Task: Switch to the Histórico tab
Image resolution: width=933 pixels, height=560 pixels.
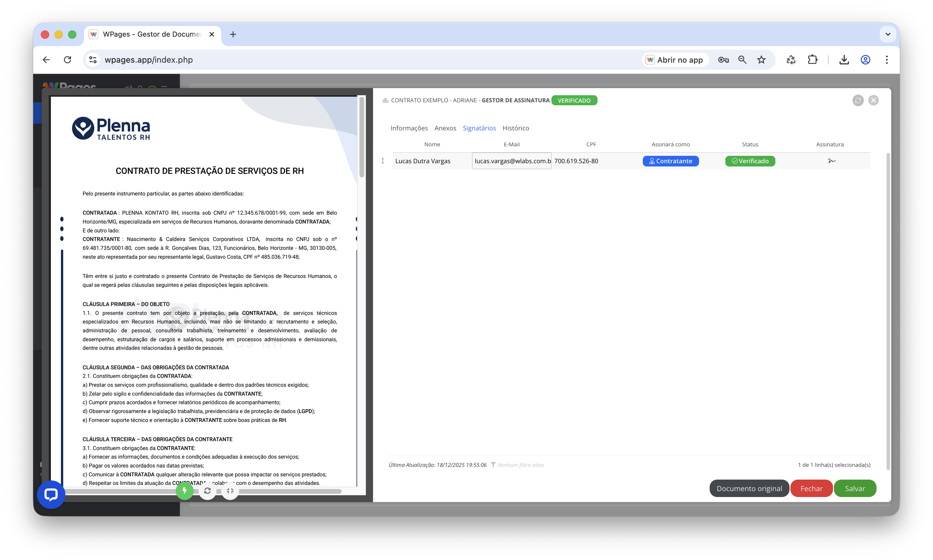Action: (x=516, y=128)
